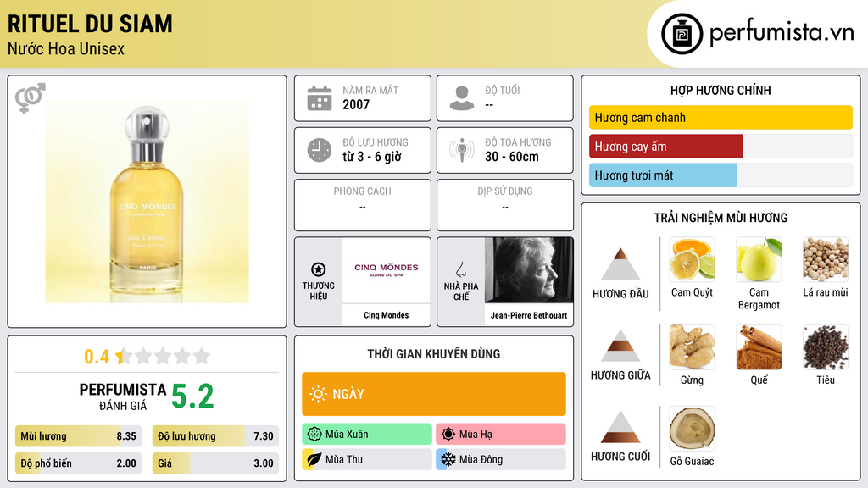This screenshot has width=868, height=488.
Task: Click the sillage icon beside Độ toả hương
Action: click(x=462, y=150)
